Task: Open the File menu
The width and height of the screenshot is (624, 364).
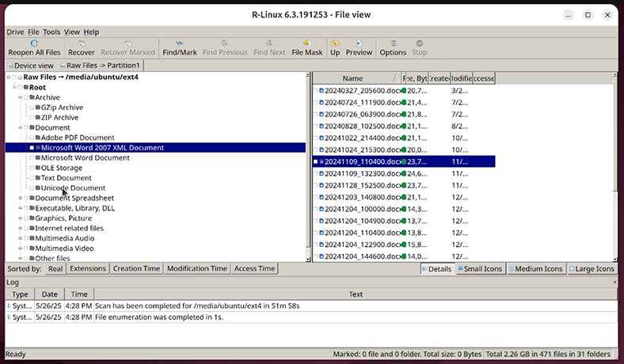Action: pyautogui.click(x=33, y=32)
